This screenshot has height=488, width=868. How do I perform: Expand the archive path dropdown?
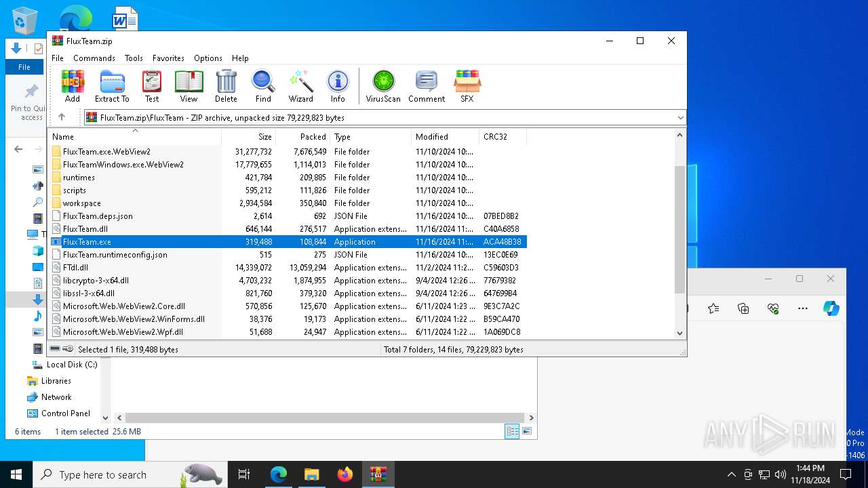680,118
